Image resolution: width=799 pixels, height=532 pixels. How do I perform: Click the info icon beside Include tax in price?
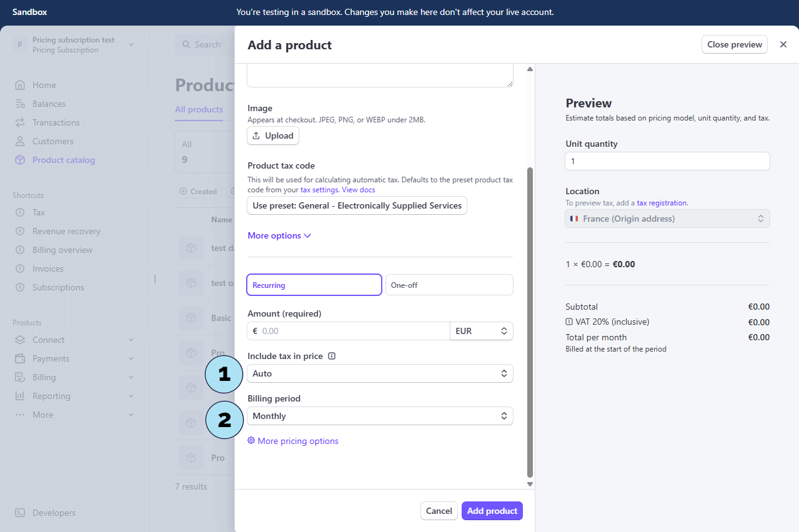(x=332, y=356)
